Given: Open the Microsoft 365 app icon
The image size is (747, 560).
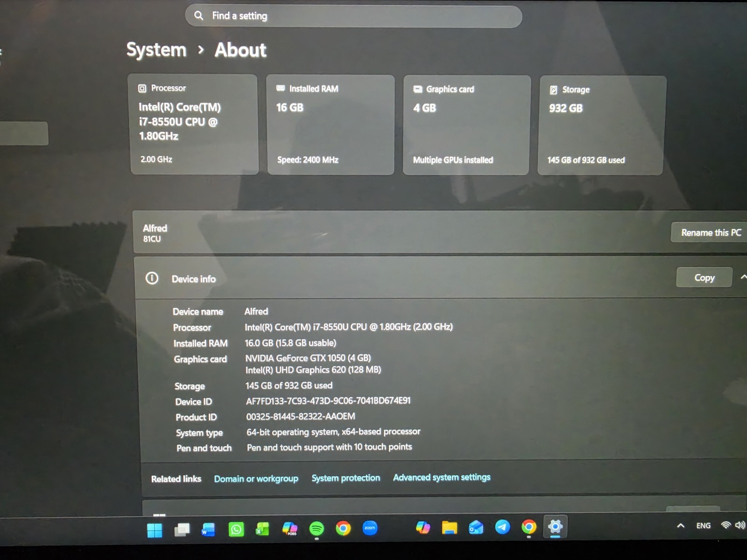Looking at the screenshot, I should point(290,529).
